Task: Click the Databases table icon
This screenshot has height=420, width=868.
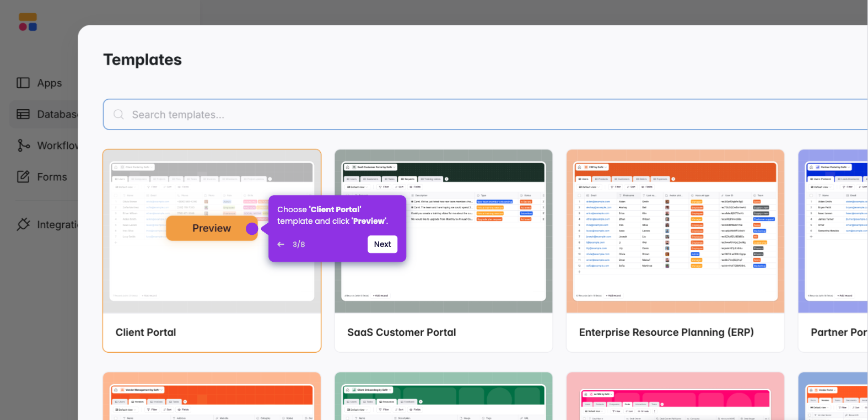Action: [23, 114]
